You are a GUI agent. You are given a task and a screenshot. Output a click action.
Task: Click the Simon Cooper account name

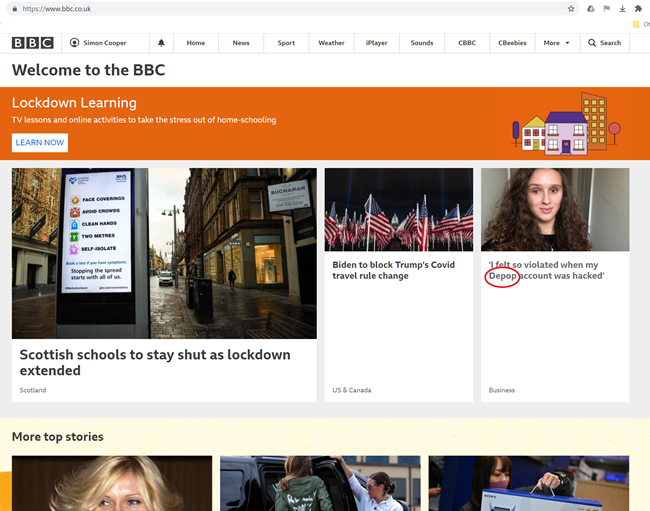(104, 43)
